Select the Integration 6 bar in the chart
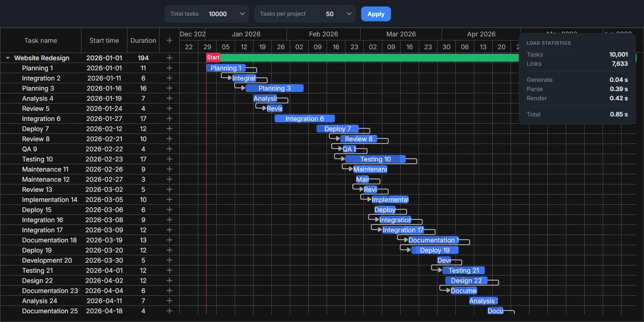 pyautogui.click(x=305, y=119)
